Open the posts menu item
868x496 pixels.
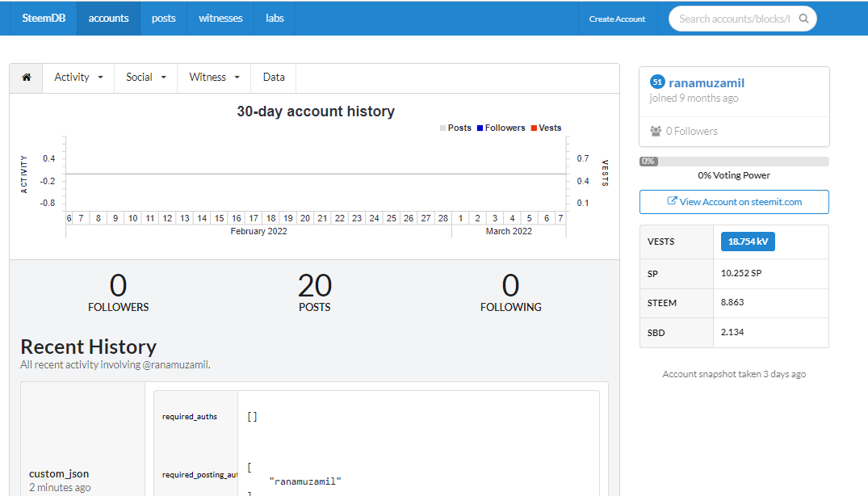(163, 19)
